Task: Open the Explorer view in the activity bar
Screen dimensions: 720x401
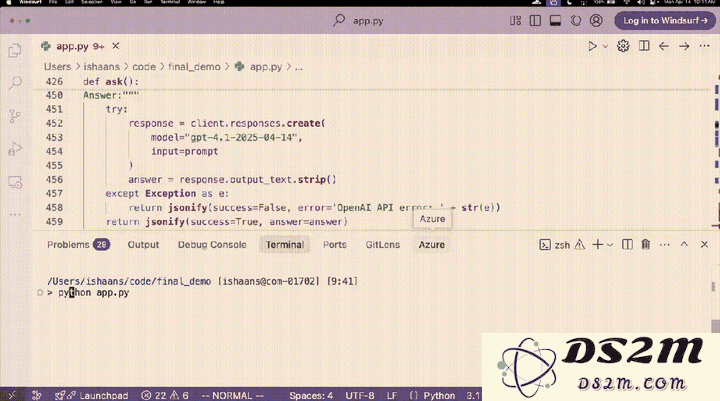Action: [15, 50]
